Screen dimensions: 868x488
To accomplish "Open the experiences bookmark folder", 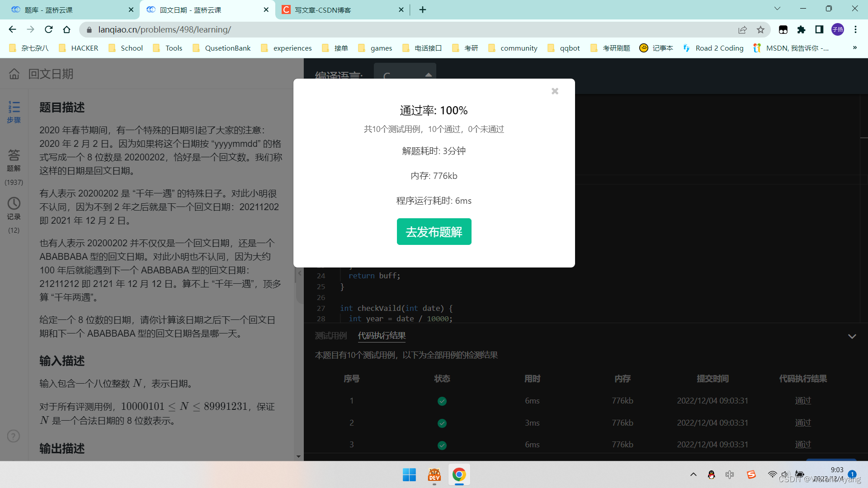I will click(x=287, y=48).
